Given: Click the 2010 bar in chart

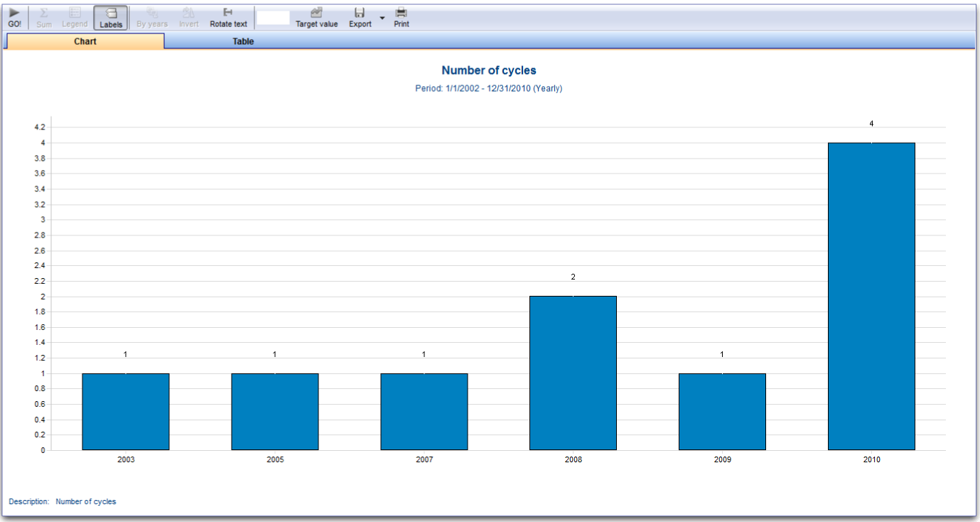Looking at the screenshot, I should [872, 297].
